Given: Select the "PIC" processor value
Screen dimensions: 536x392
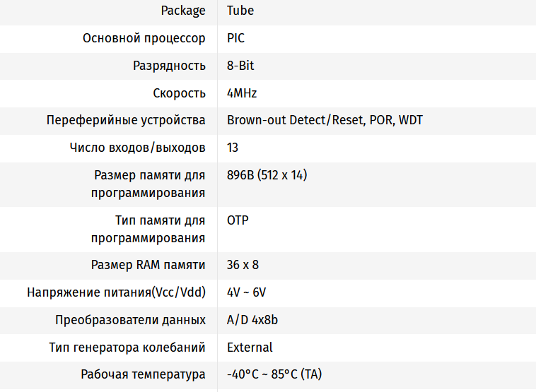Looking at the screenshot, I should click(236, 38).
